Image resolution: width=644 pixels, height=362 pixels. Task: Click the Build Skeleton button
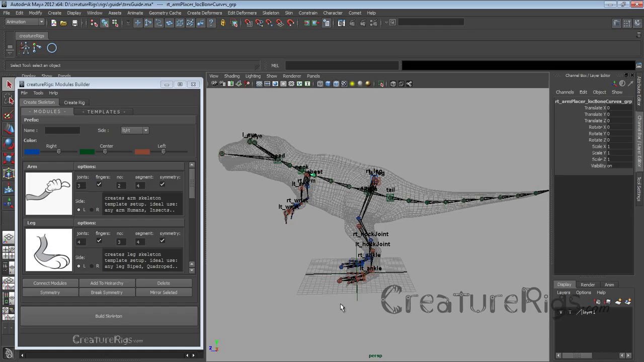pyautogui.click(x=109, y=316)
